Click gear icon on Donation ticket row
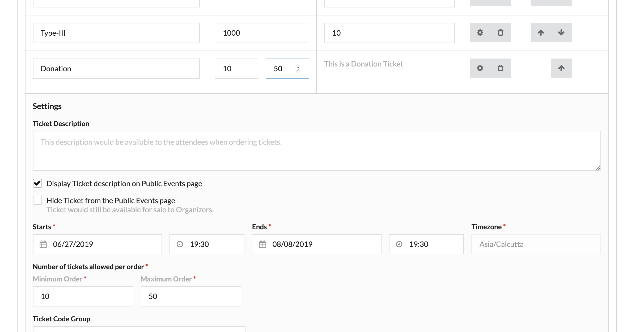Screen dimensions: 644x332 [x=480, y=68]
